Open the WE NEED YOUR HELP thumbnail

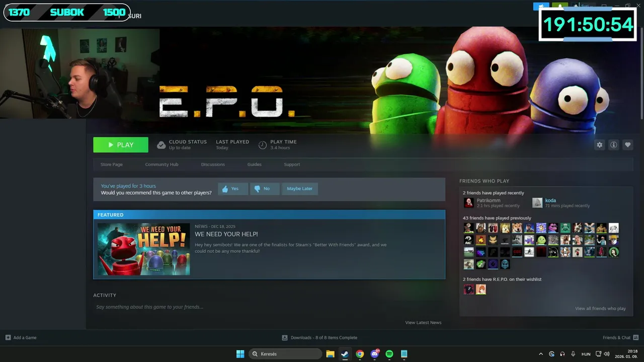(x=143, y=249)
